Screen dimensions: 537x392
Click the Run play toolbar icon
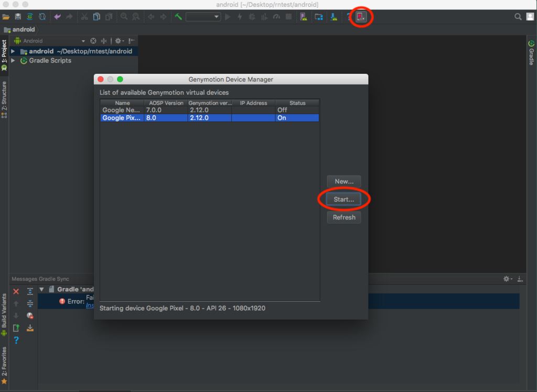pyautogui.click(x=228, y=17)
